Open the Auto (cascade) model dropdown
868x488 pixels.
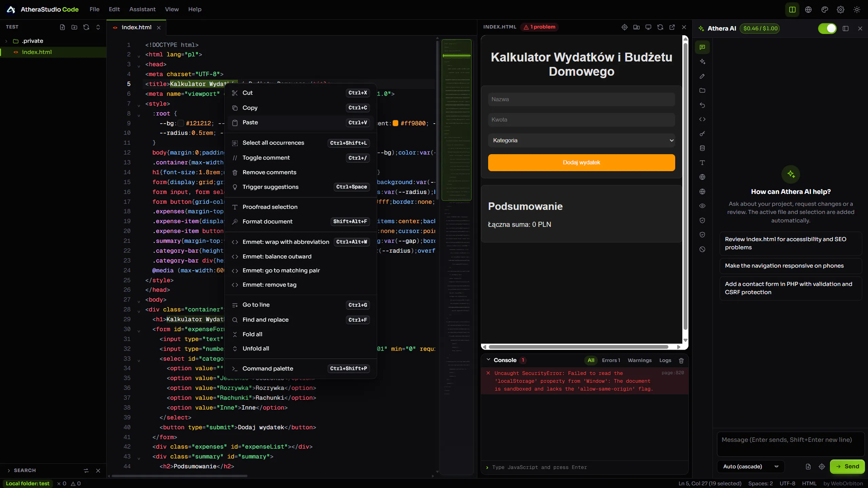click(751, 467)
